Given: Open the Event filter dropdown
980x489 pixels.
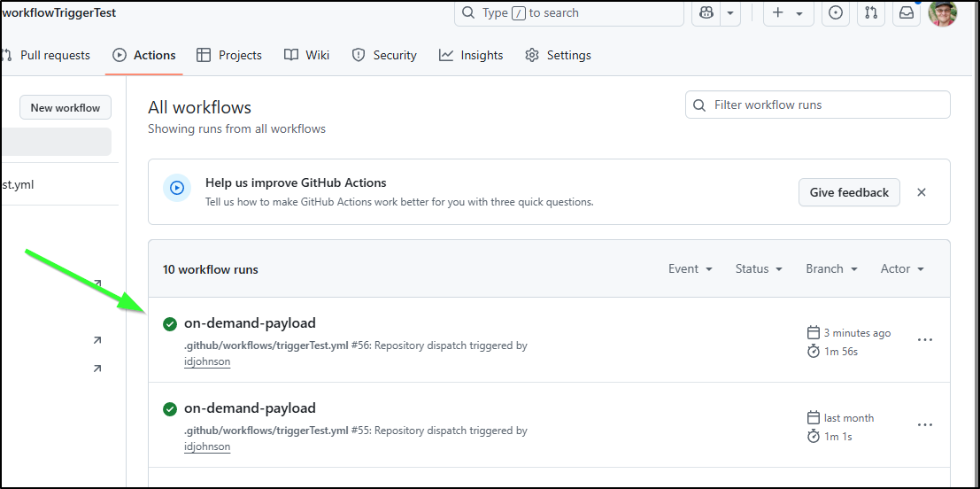Looking at the screenshot, I should [x=691, y=269].
